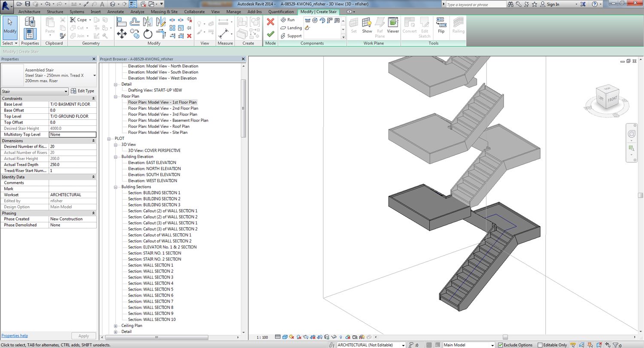Click the Mirror - Pick Axis tool

148,21
